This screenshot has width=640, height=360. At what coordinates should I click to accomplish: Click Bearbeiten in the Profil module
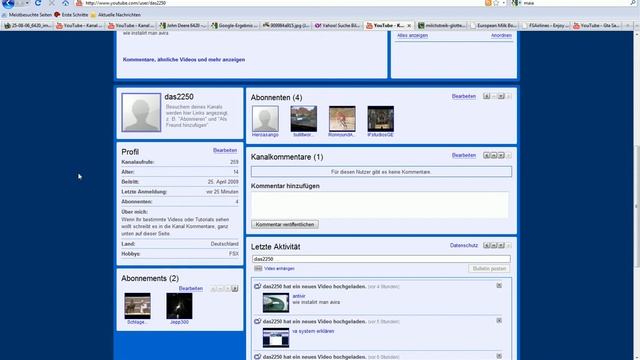tap(225, 150)
